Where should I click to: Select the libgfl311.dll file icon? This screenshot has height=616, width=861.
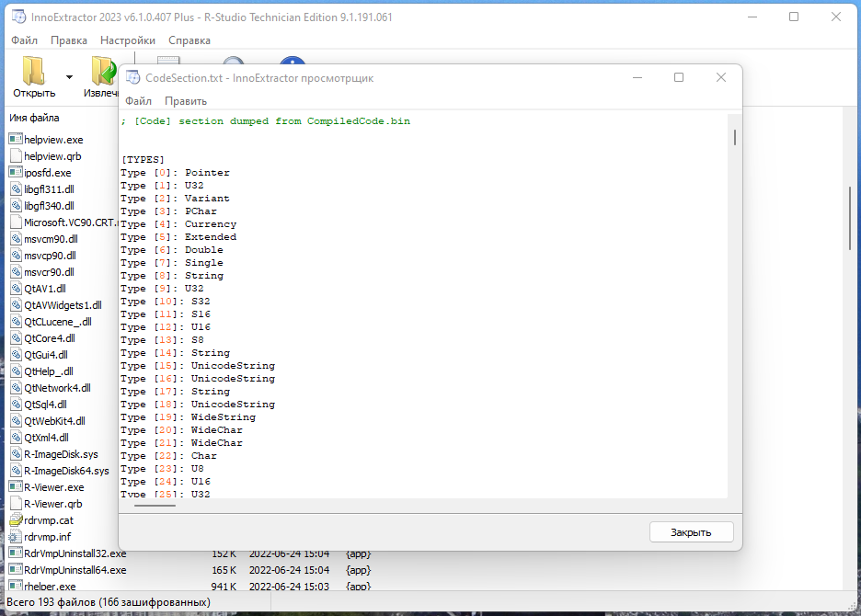(16, 189)
